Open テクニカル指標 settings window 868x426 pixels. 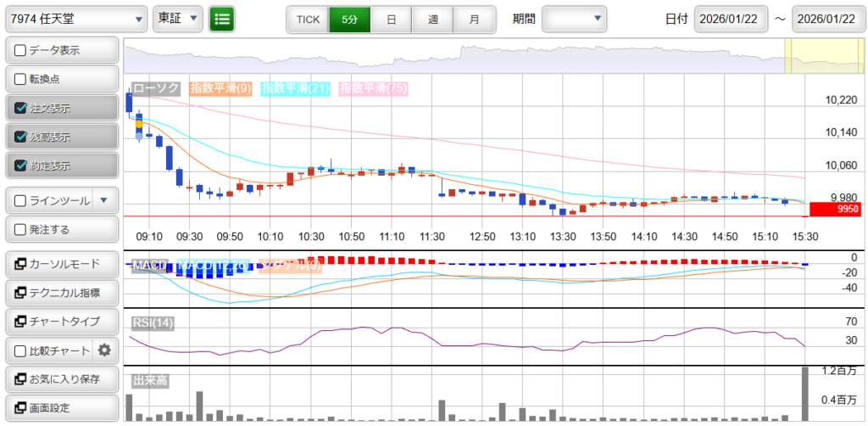click(60, 293)
